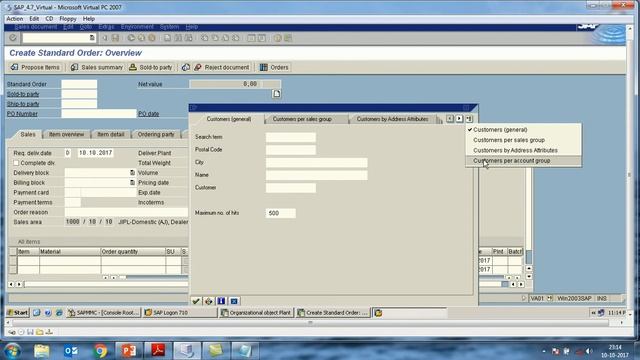Click the green Back arrow icon
Viewport: 640px width, 360px height.
pos(131,38)
